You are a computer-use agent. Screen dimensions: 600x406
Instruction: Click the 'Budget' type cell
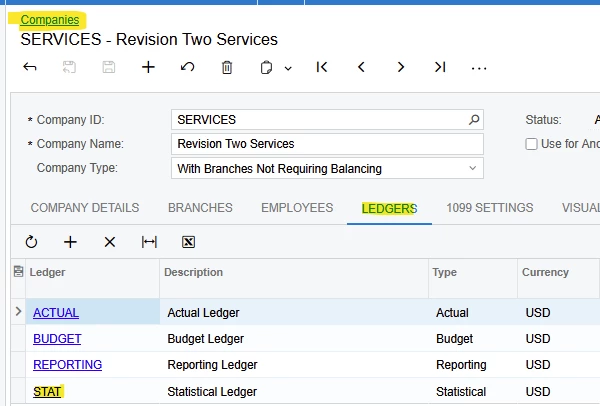coord(473,339)
